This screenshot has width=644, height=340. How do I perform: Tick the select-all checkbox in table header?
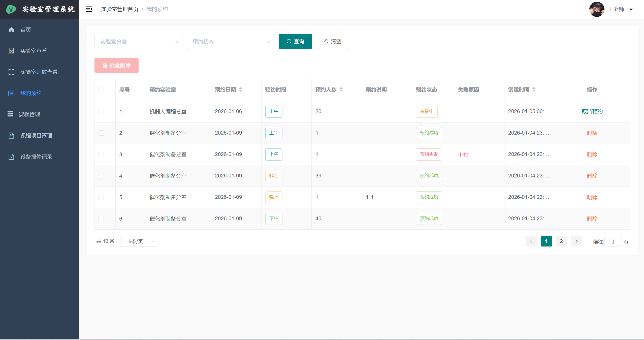tap(101, 90)
